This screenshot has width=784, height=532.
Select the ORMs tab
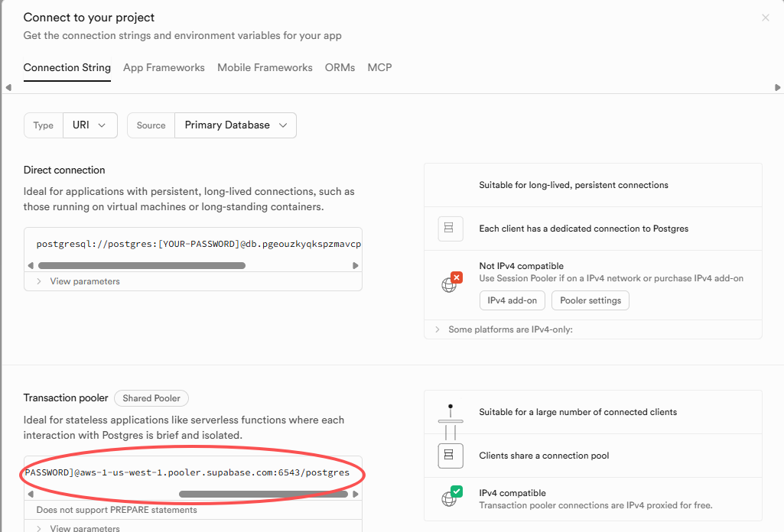coord(340,67)
